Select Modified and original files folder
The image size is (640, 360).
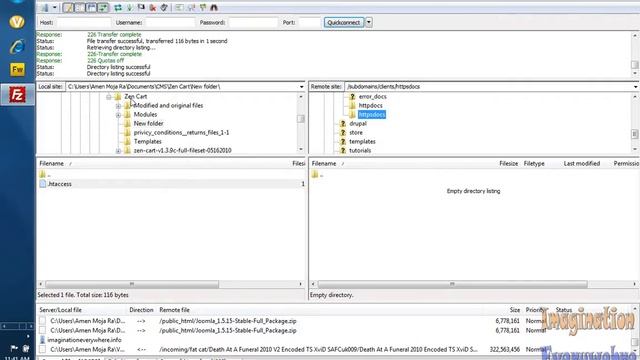tap(168, 106)
